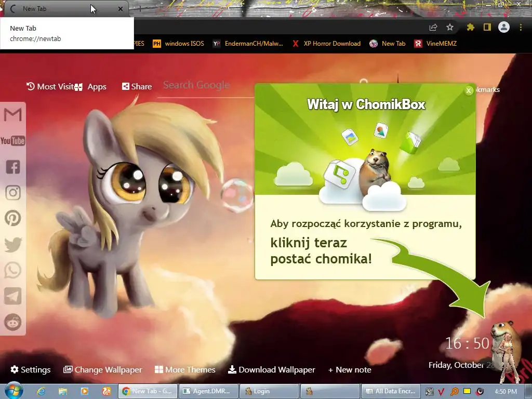Click the magnifier tray icon

click(454, 392)
